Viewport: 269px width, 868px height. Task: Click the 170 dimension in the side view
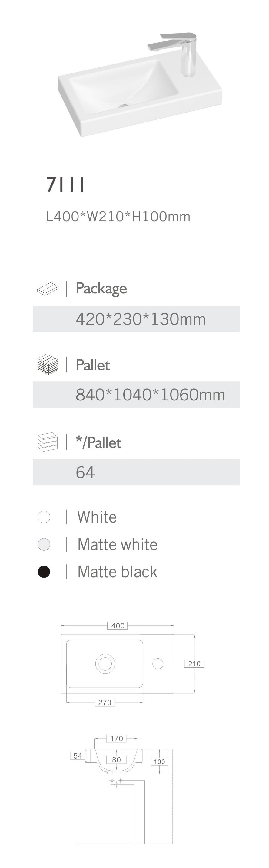click(x=116, y=739)
